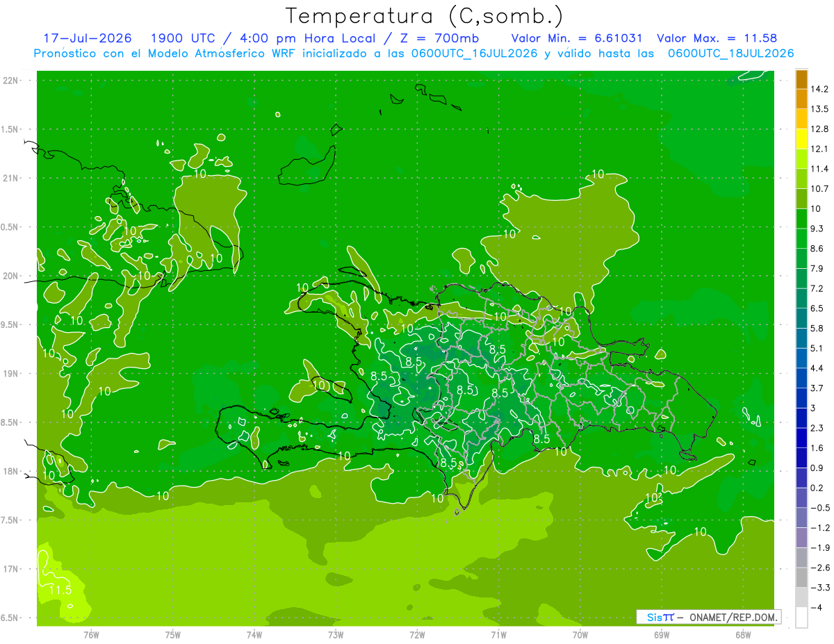Click "Valor Max. = 11.58" readout
This screenshot has width=834, height=644.
click(717, 38)
